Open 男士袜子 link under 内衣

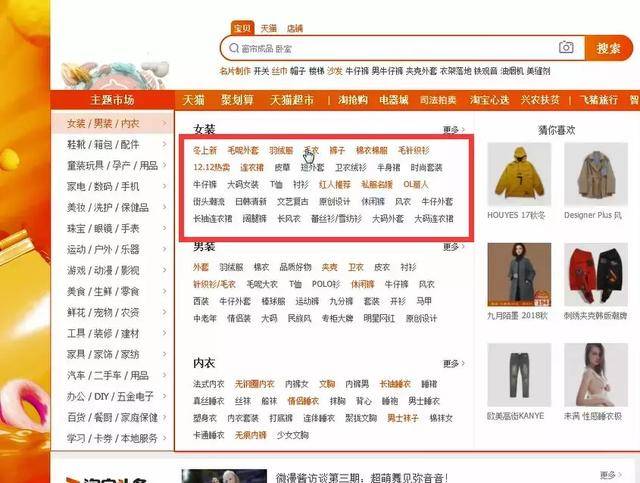(x=403, y=418)
